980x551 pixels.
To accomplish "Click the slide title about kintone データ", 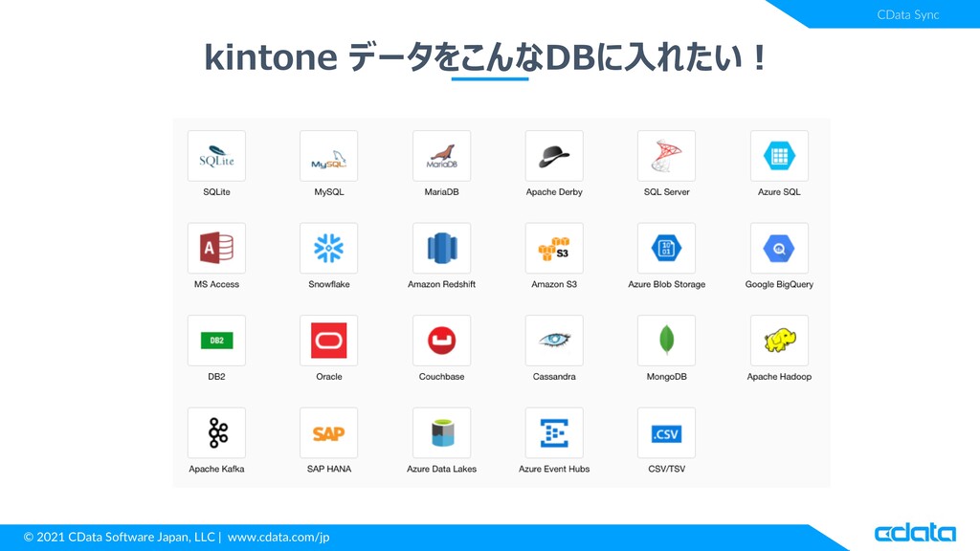I will pos(485,57).
